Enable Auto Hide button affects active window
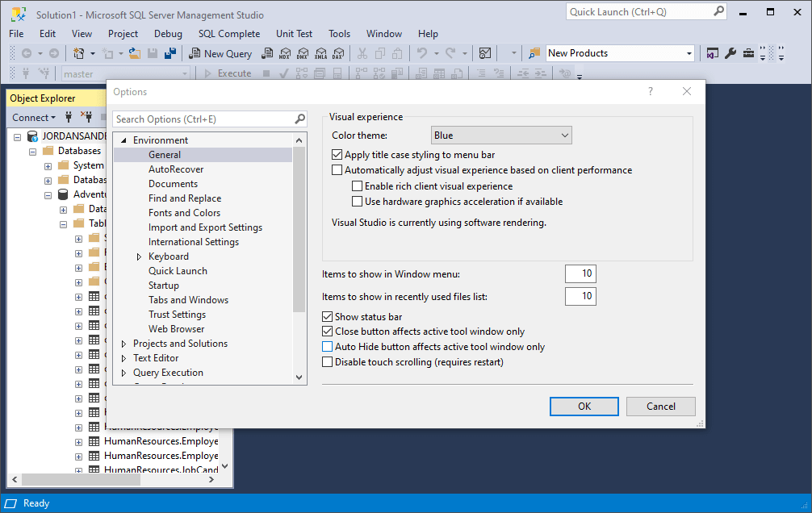 coord(327,347)
